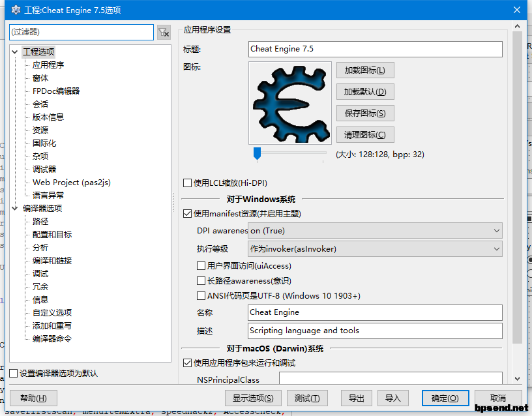Open 配置和目标 settings page

point(52,235)
